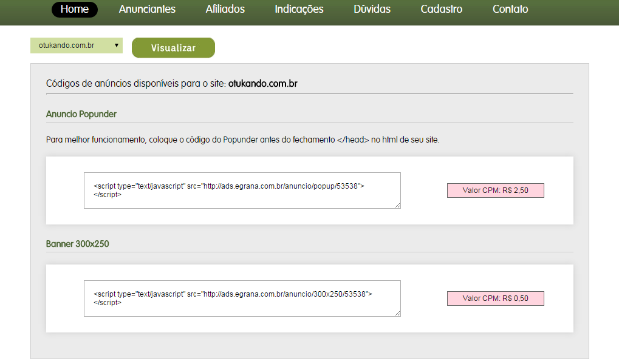Click the bold otukando.com.br site name in the heading
This screenshot has height=364, width=619.
pyautogui.click(x=263, y=84)
